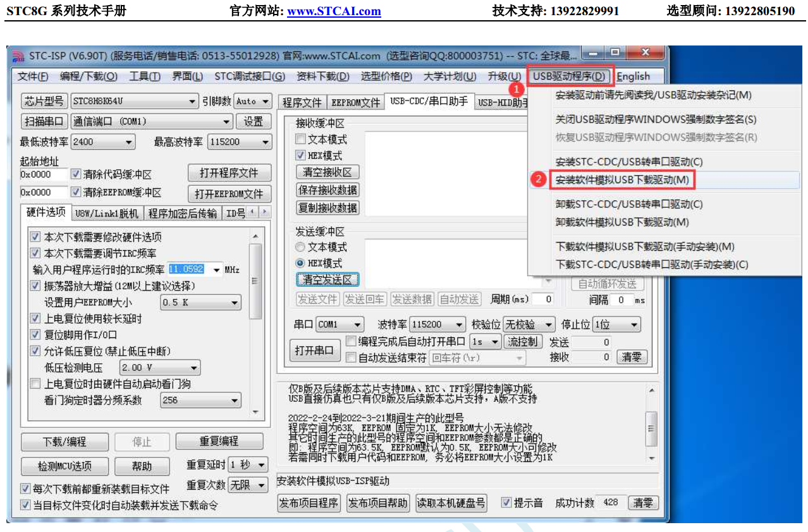Select HEX模式 radio in 发送缓冲区
Viewport: 808px width, 532px height.
[x=300, y=263]
